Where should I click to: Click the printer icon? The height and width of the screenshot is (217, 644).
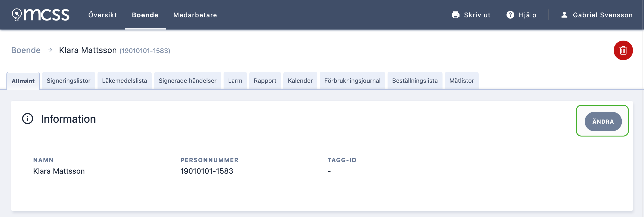(x=455, y=15)
